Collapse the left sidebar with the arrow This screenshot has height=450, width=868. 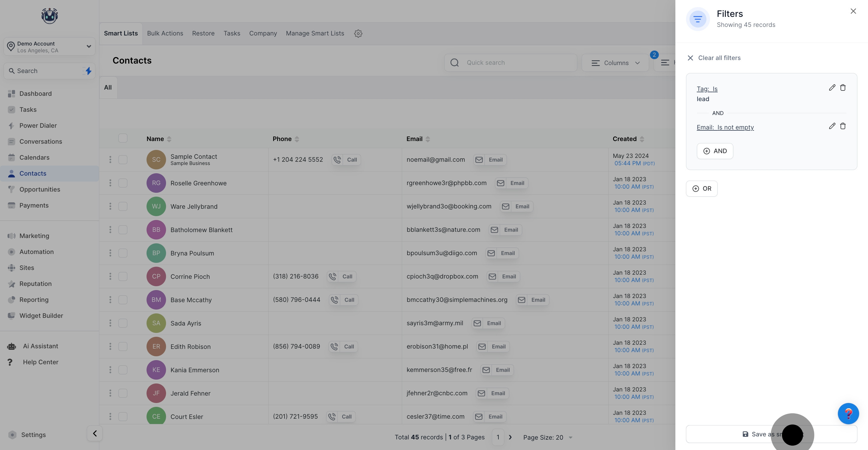pyautogui.click(x=95, y=433)
